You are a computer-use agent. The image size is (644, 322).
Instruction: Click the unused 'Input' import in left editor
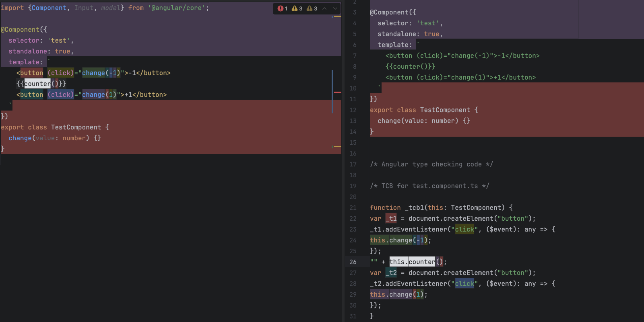pyautogui.click(x=84, y=8)
